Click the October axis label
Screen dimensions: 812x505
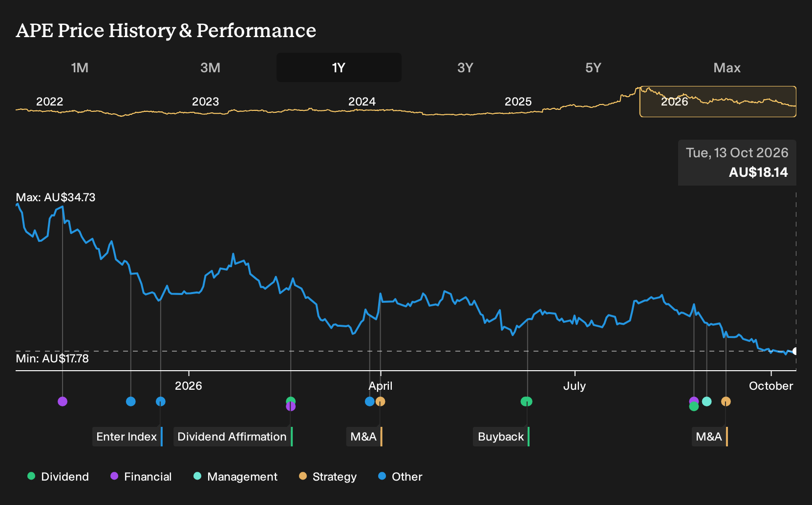pyautogui.click(x=771, y=386)
